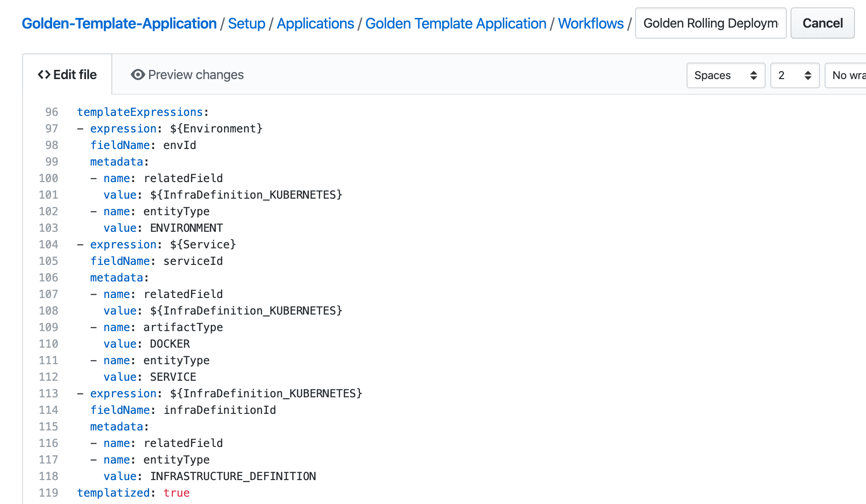Click relatedField on line 100

[183, 178]
